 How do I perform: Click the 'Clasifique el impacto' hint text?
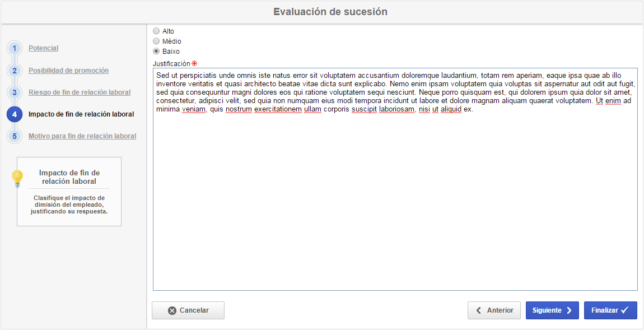click(69, 204)
